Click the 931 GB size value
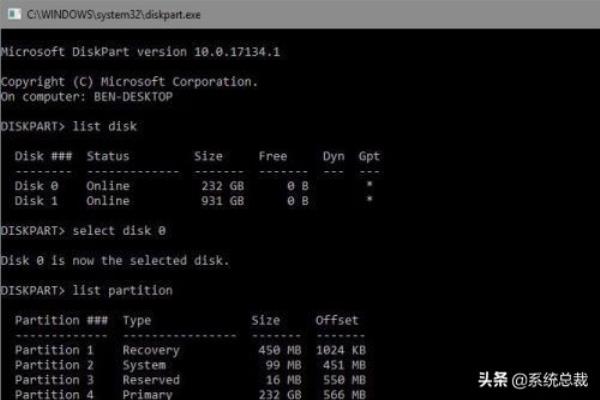The image size is (600, 400). pos(223,201)
